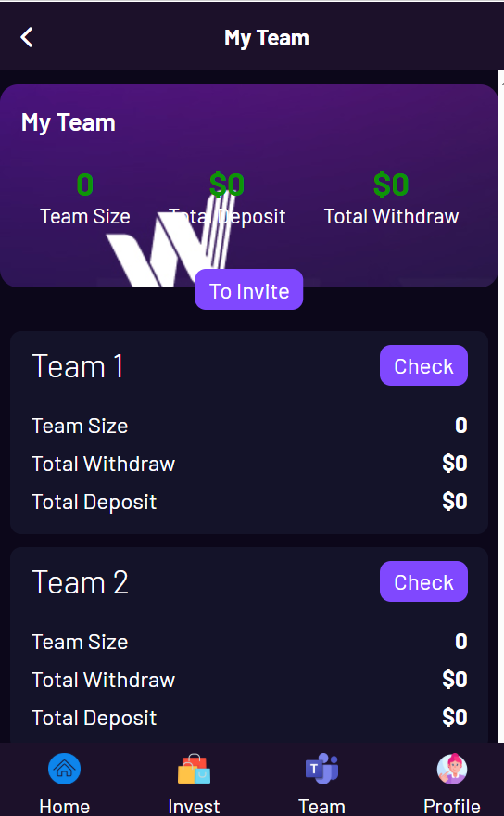Switch to the Invest tab label
The width and height of the screenshot is (504, 816).
(x=194, y=806)
